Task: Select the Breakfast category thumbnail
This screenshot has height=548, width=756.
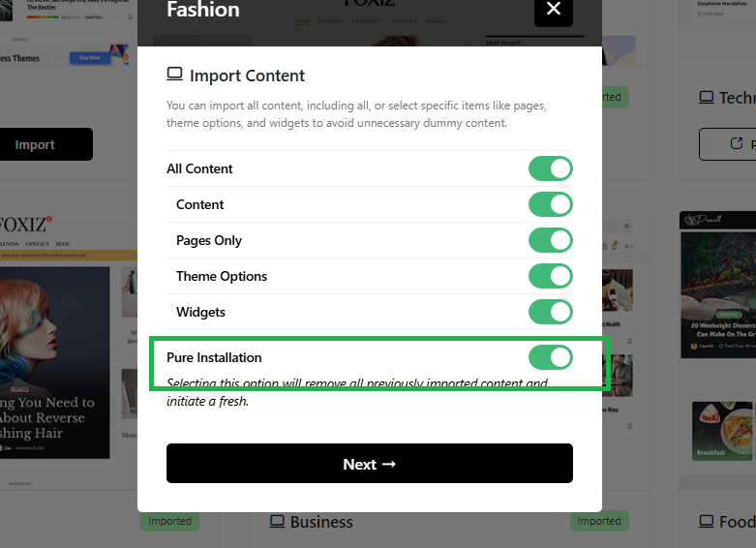Action: click(x=722, y=431)
